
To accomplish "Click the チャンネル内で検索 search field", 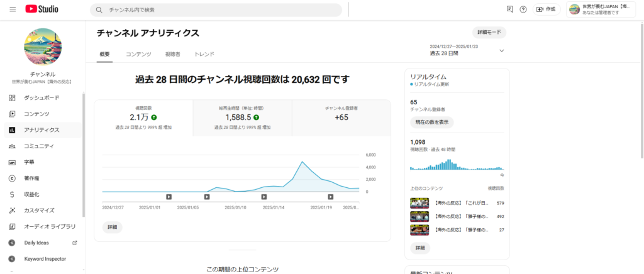I will click(217, 10).
